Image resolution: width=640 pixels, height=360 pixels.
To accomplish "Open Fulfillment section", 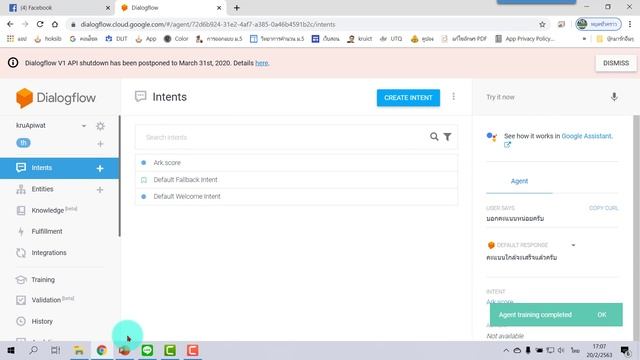I will (47, 231).
